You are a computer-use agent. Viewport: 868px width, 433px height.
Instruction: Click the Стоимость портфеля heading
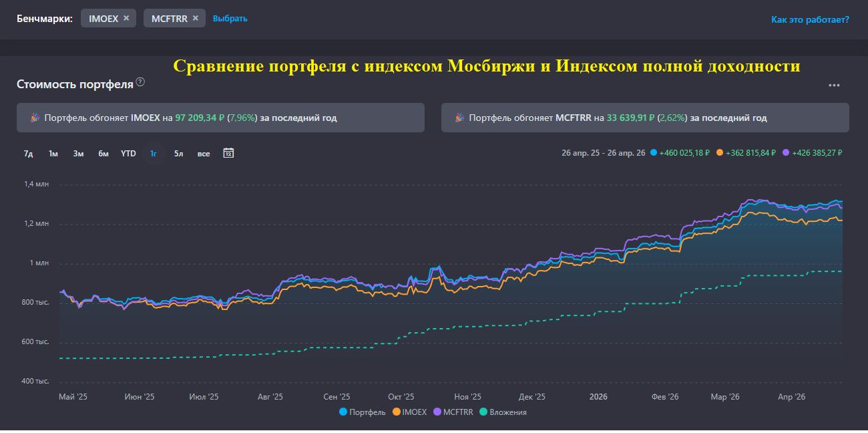coord(75,85)
